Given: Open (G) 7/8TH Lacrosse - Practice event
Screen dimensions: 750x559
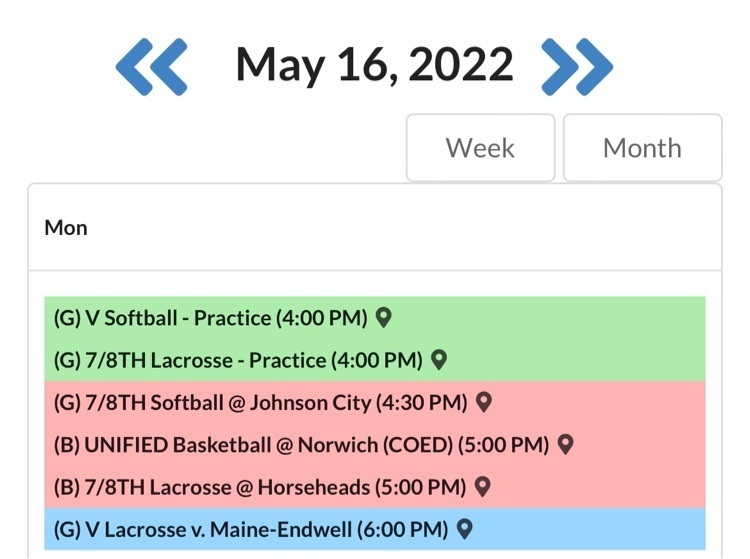Looking at the screenshot, I should click(240, 360).
